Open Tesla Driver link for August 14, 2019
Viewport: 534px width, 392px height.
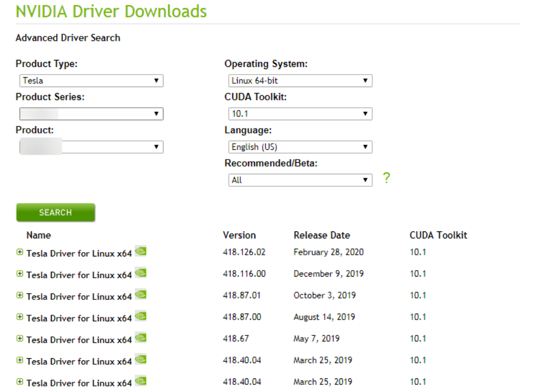click(x=79, y=318)
